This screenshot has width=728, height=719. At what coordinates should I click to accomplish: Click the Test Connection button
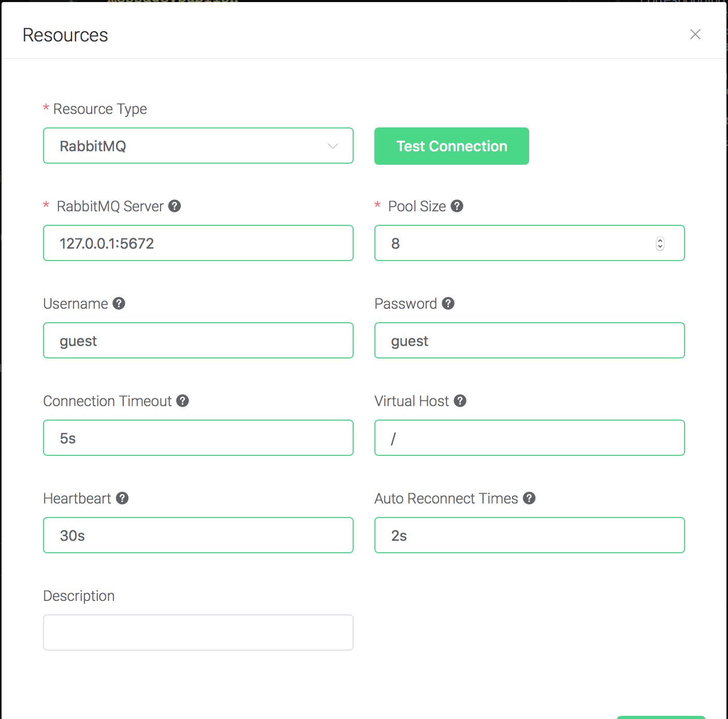point(452,146)
